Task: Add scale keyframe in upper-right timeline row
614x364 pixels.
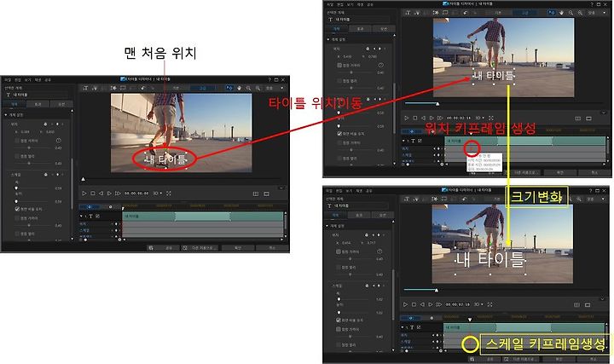Action: 437,155
